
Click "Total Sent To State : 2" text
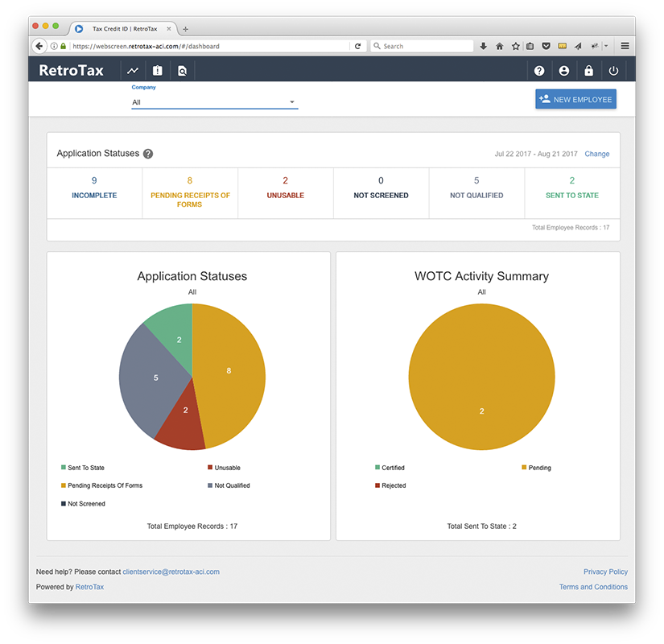482,526
